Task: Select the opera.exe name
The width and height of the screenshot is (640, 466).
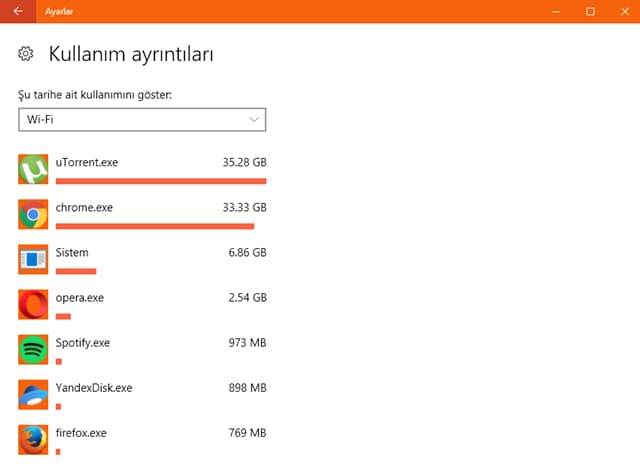Action: [x=80, y=298]
